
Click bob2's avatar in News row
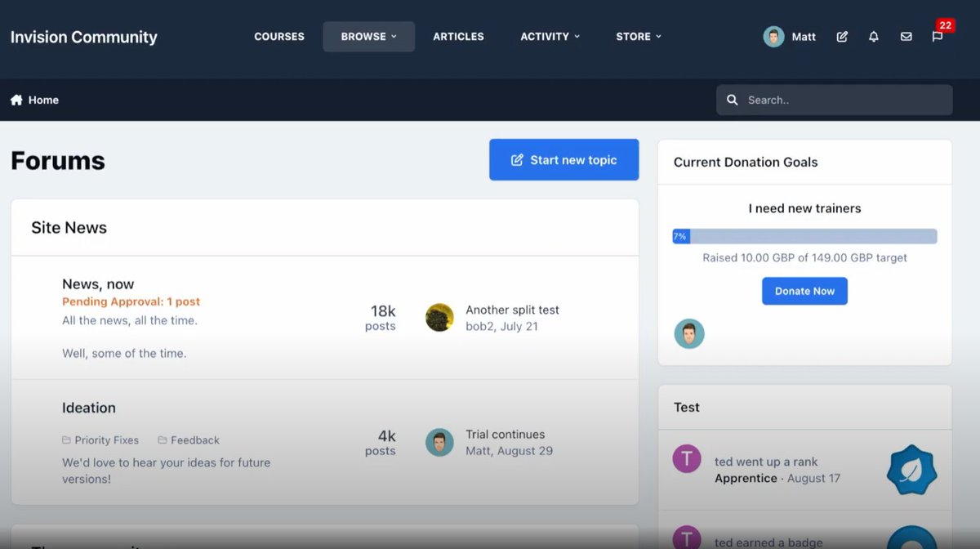[439, 318]
